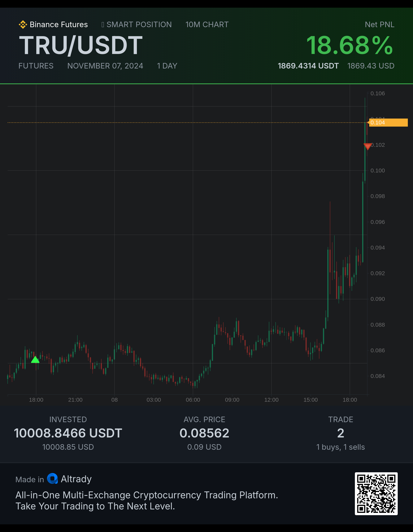This screenshot has height=532, width=413.
Task: Click the 21:00 time axis label
Action: 75,400
